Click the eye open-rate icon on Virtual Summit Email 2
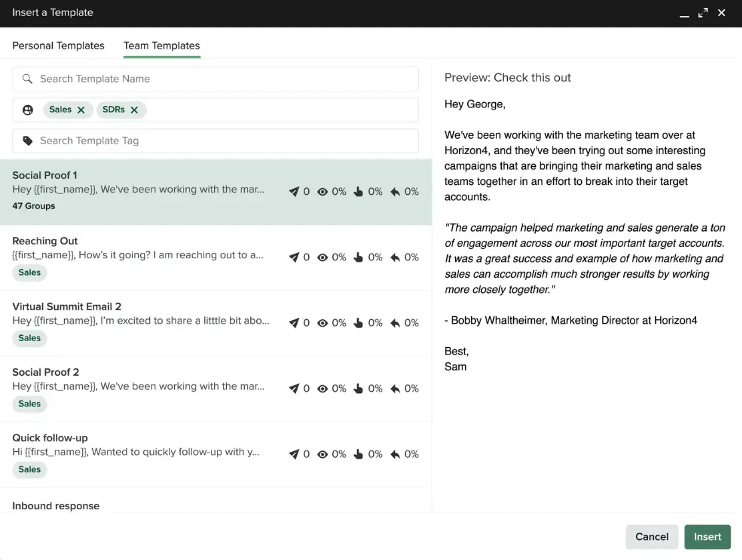 (x=322, y=323)
